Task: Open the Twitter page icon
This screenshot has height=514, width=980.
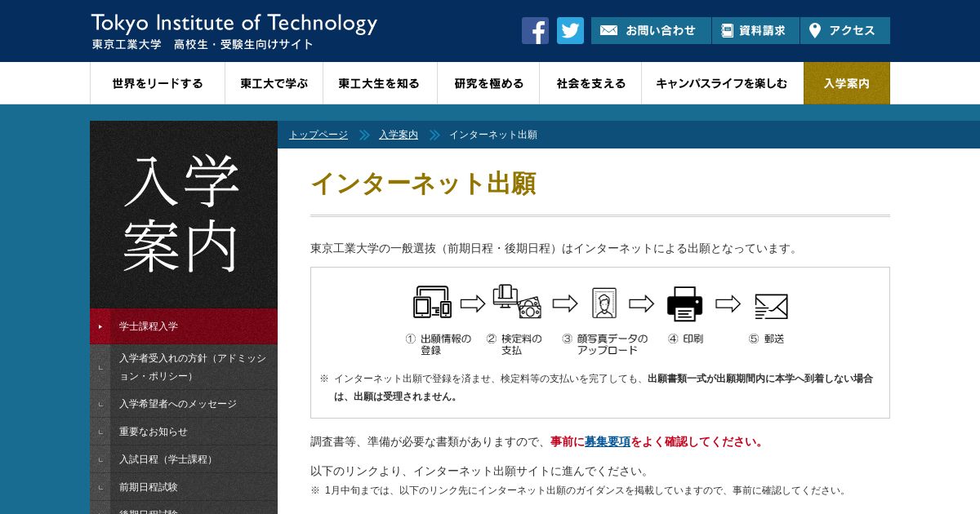Action: pyautogui.click(x=570, y=30)
